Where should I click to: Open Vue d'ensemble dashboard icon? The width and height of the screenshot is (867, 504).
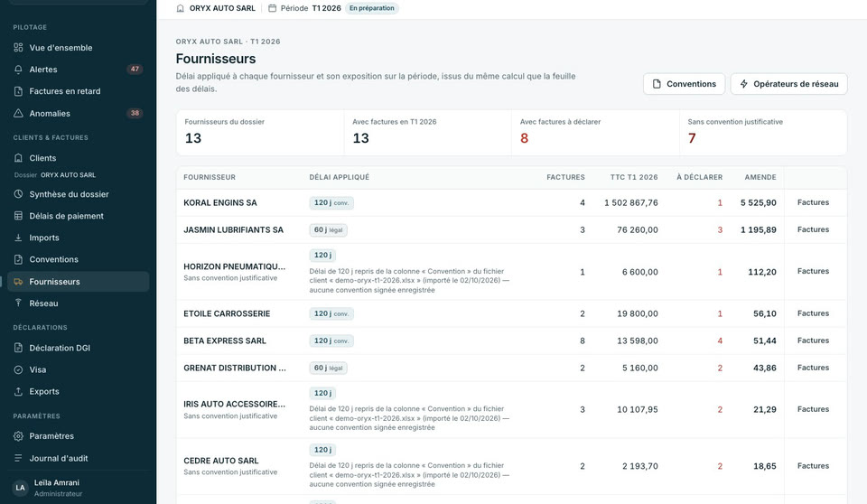pyautogui.click(x=18, y=48)
